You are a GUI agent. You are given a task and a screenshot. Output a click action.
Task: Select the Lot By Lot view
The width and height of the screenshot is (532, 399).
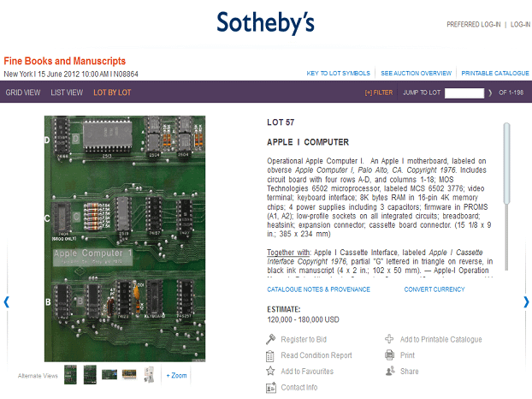112,92
